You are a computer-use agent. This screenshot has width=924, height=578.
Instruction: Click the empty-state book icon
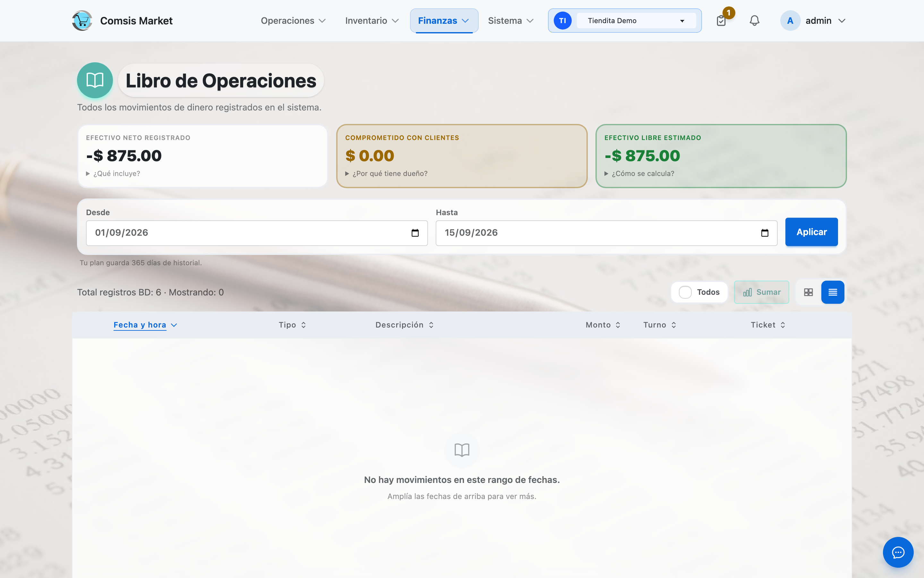click(x=462, y=450)
